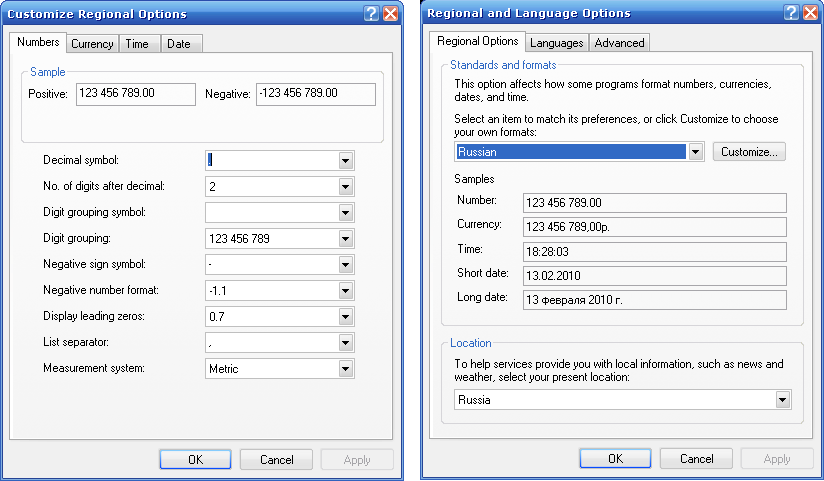
Task: Expand the Measurement system dropdown arrow
Action: (345, 369)
